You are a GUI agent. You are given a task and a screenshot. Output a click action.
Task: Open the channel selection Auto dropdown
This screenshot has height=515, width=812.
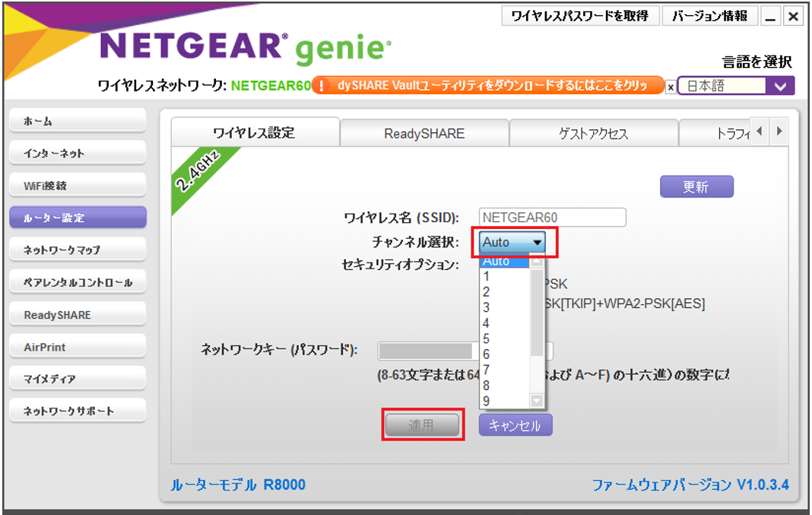coord(512,242)
